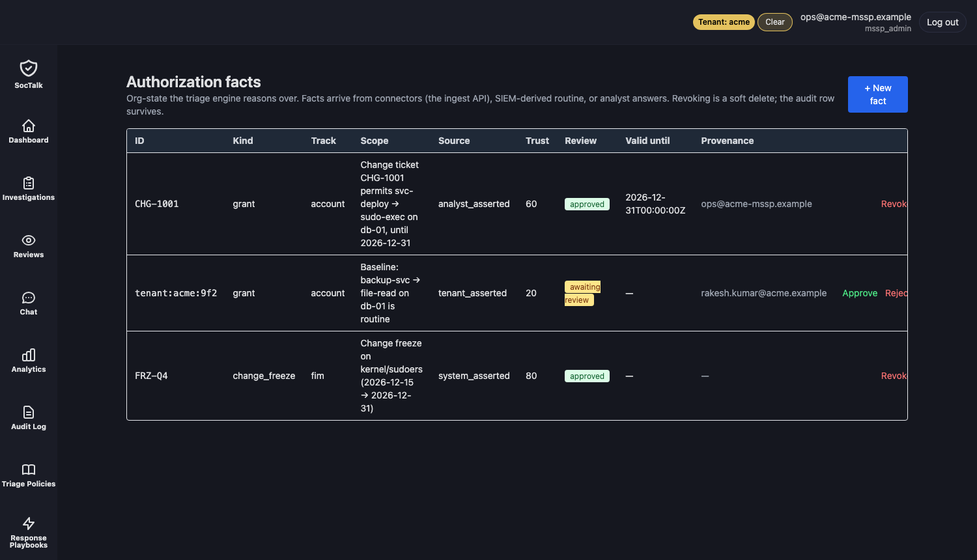Viewport: 977px width, 560px height.
Task: Click the Track column header
Action: [x=324, y=141]
